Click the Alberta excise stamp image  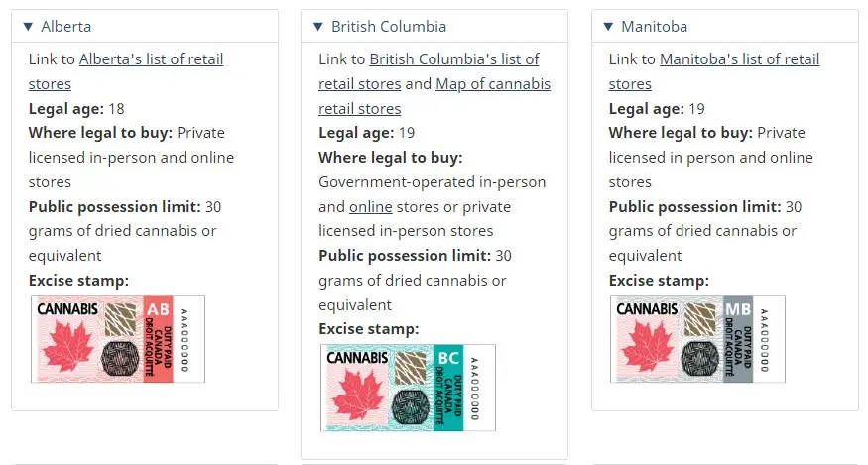118,339
